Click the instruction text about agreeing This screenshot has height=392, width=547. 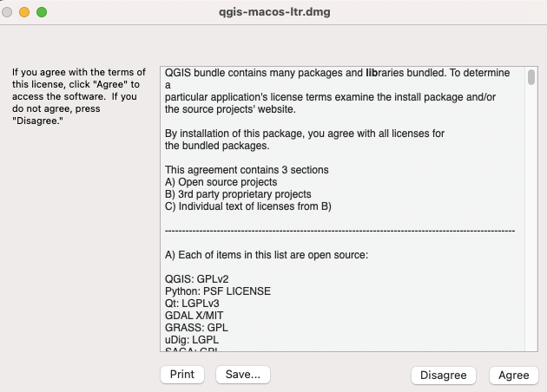[x=79, y=96]
